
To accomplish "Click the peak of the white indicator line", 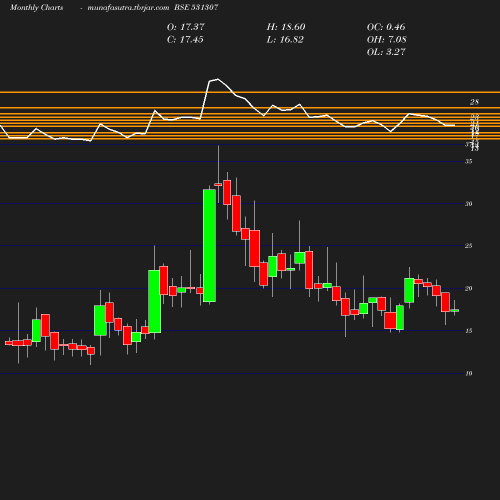I will tap(218, 79).
